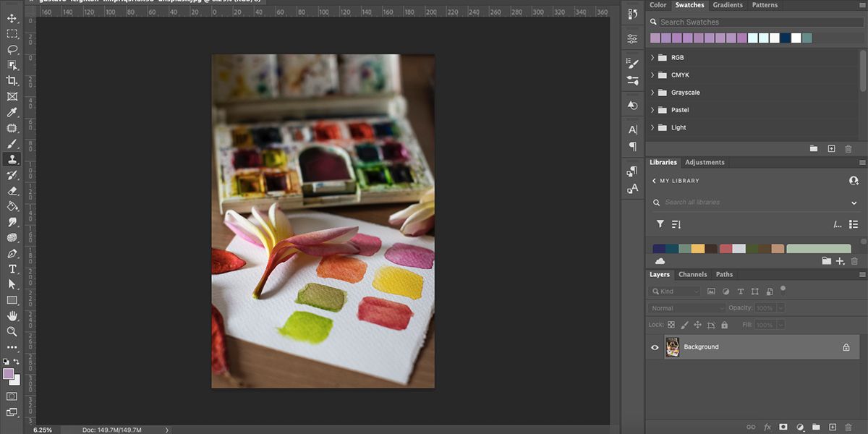Viewport: 868px width, 434px height.
Task: Switch to the Adjustments tab
Action: [705, 163]
